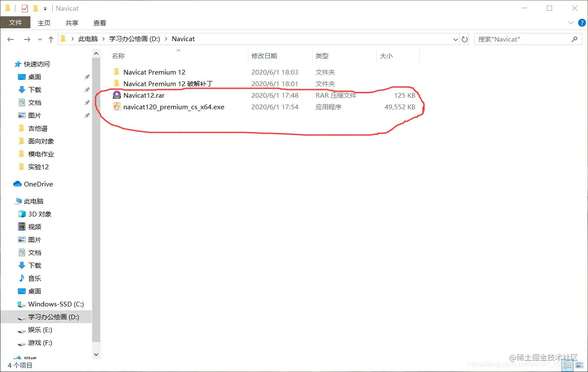The image size is (588, 372).
Task: Click 学习办公绘画 (D:) in address path
Action: point(134,39)
